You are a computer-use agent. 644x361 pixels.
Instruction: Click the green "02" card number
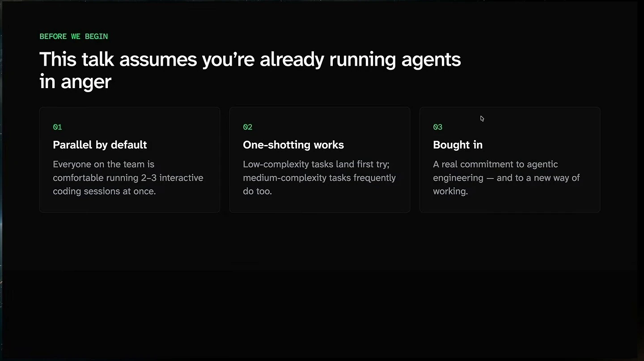click(248, 127)
